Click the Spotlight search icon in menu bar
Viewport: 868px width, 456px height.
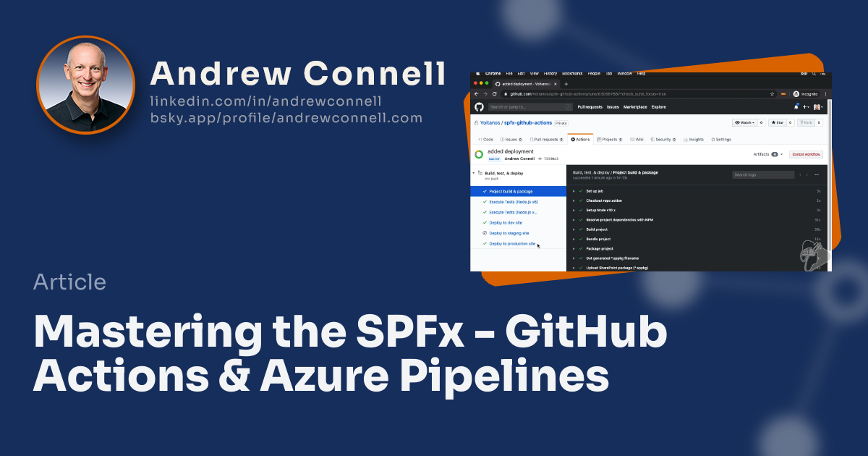click(813, 73)
